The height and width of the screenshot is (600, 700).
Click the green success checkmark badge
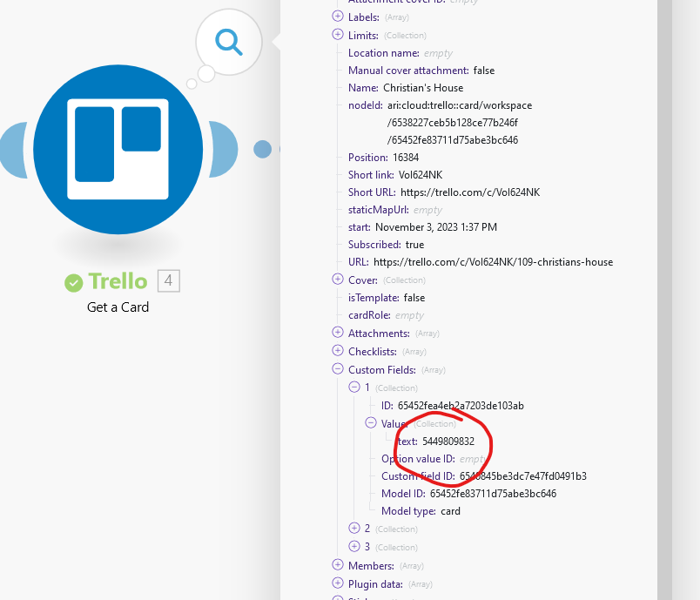click(74, 283)
